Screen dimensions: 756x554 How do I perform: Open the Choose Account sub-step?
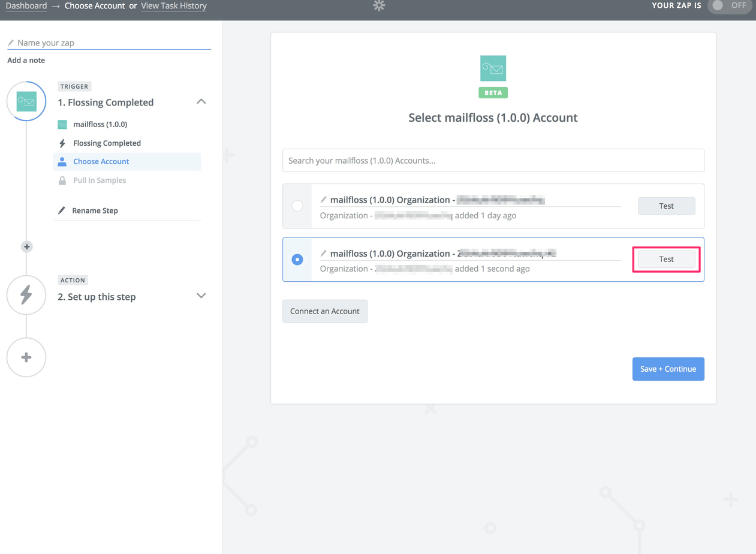pyautogui.click(x=127, y=161)
